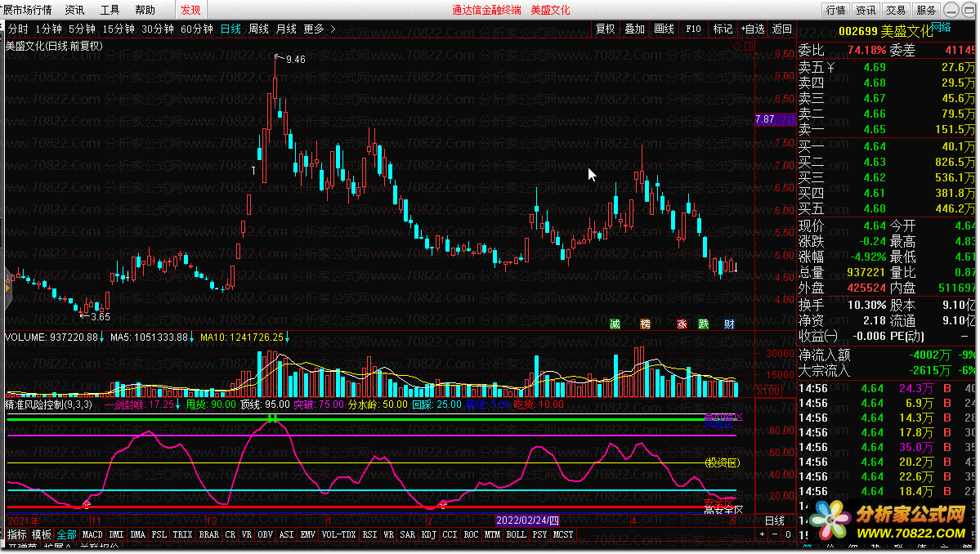Click the 网络 label next to stock name
The width and height of the screenshot is (980, 554).
pyautogui.click(x=941, y=27)
